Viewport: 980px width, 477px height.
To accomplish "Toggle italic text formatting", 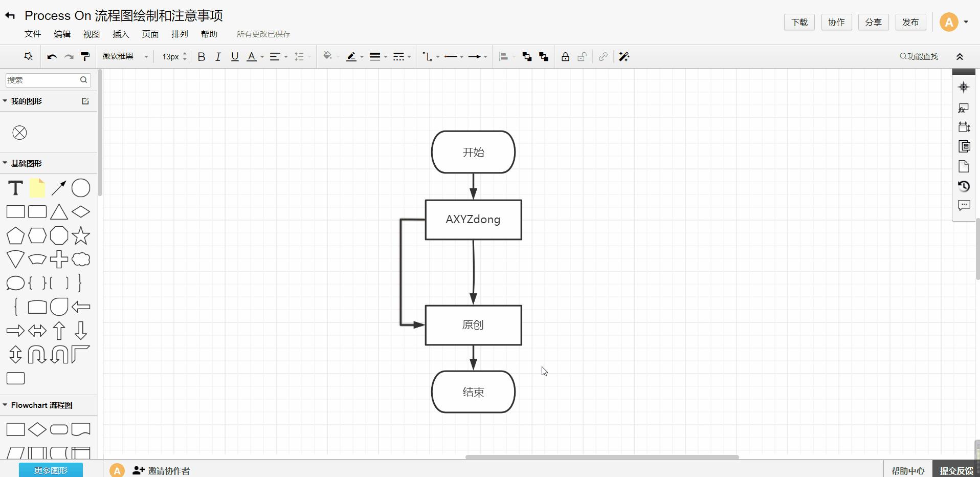I will pyautogui.click(x=217, y=56).
